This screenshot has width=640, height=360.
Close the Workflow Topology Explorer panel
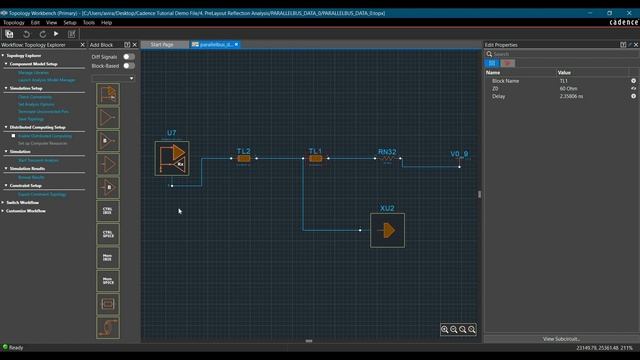coord(82,44)
